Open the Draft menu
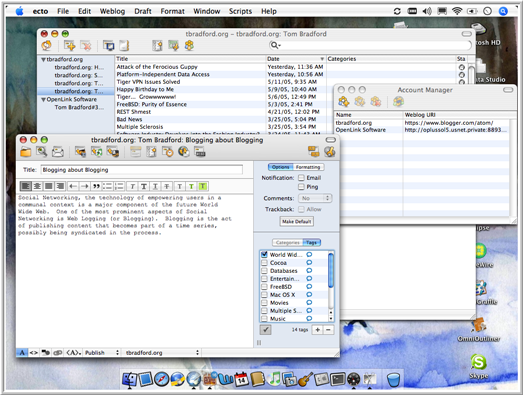 [143, 11]
